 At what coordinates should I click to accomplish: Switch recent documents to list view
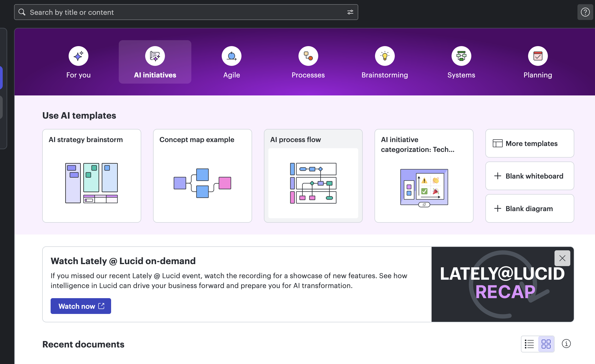(x=529, y=344)
